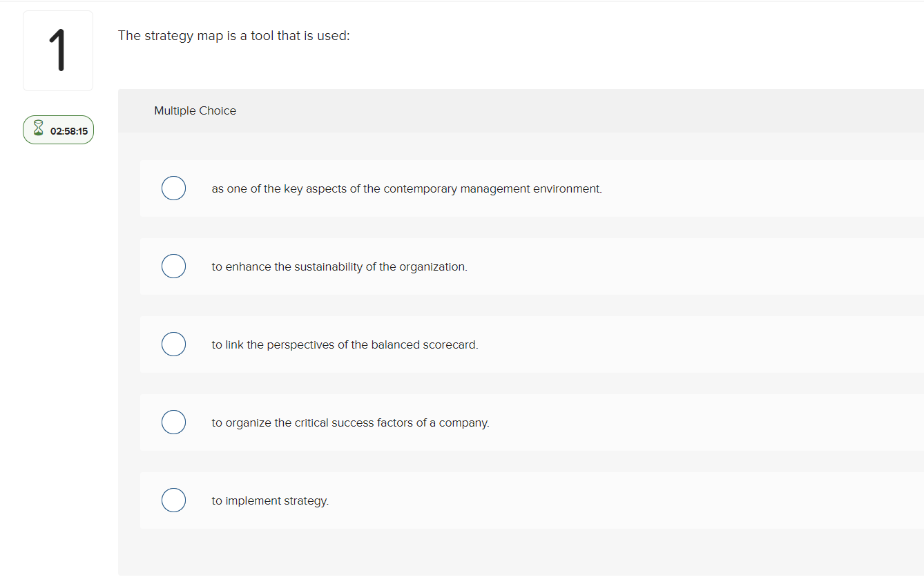This screenshot has height=584, width=924.
Task: Click the answer row about implementing strategy
Action: [x=414, y=500]
